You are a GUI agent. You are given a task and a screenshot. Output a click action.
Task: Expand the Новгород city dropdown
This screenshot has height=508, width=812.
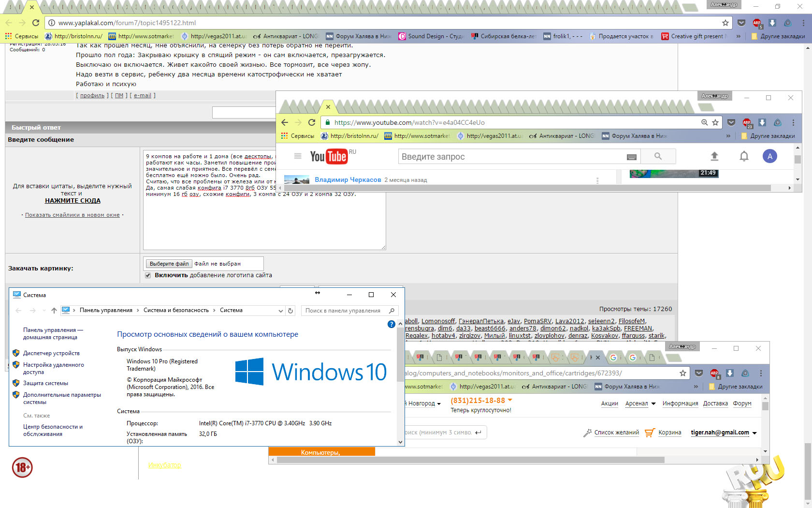click(439, 404)
